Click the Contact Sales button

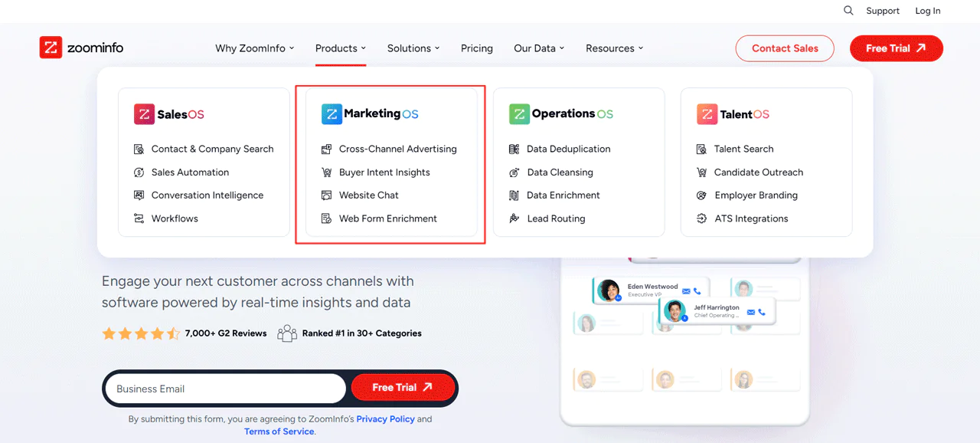(784, 48)
